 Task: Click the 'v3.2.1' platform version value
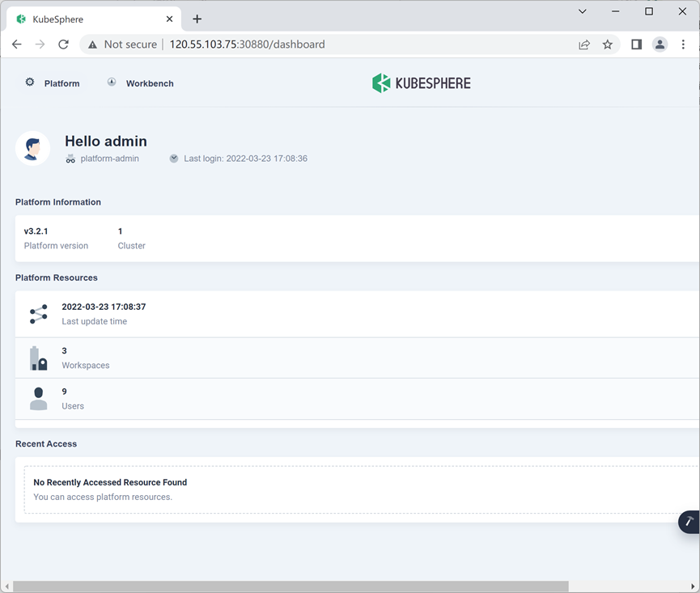36,231
